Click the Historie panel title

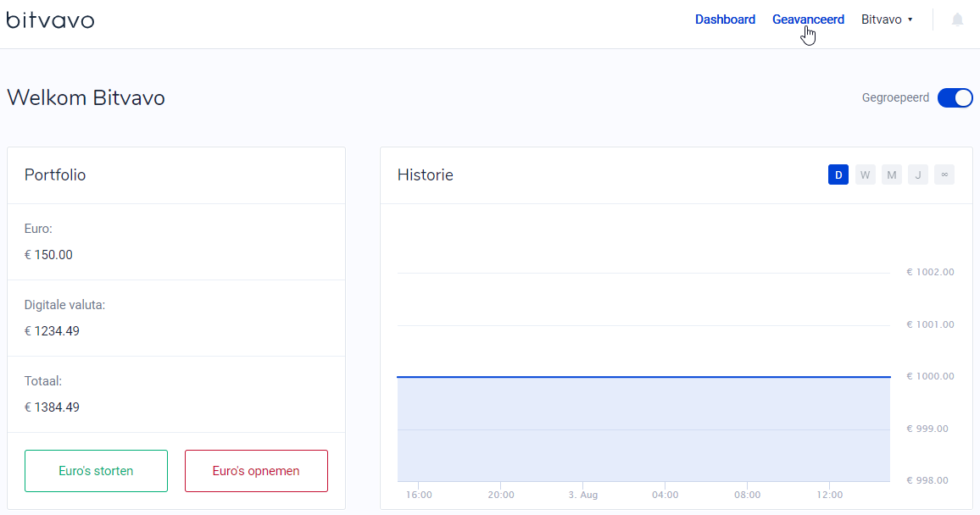click(425, 174)
